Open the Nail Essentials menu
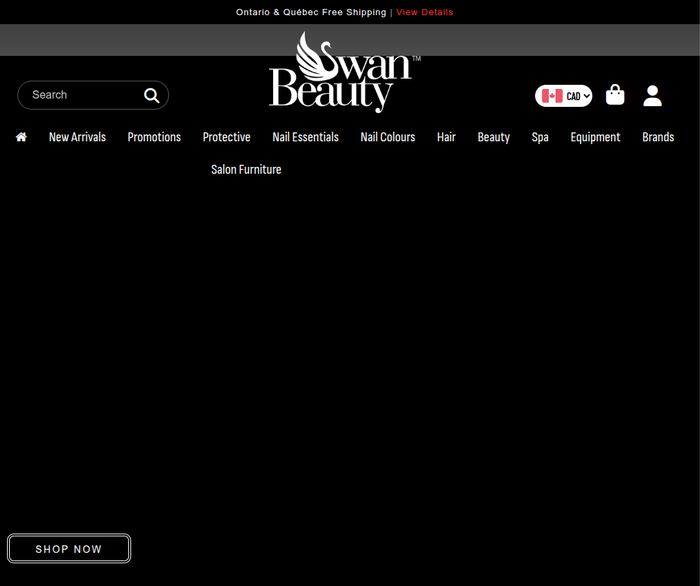This screenshot has width=700, height=586. point(305,137)
